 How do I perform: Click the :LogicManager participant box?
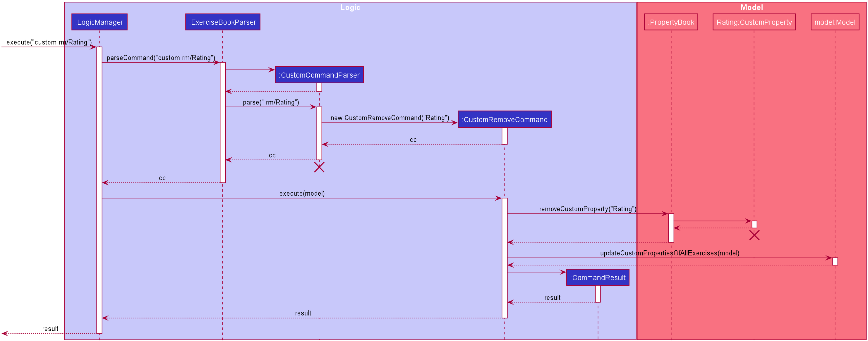click(x=100, y=22)
